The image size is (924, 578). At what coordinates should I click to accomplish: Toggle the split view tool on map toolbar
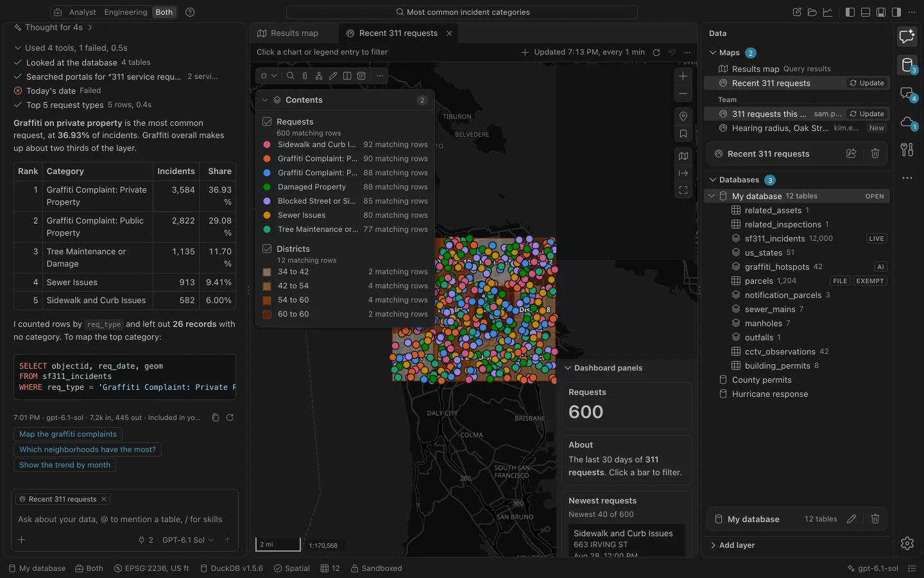(347, 76)
